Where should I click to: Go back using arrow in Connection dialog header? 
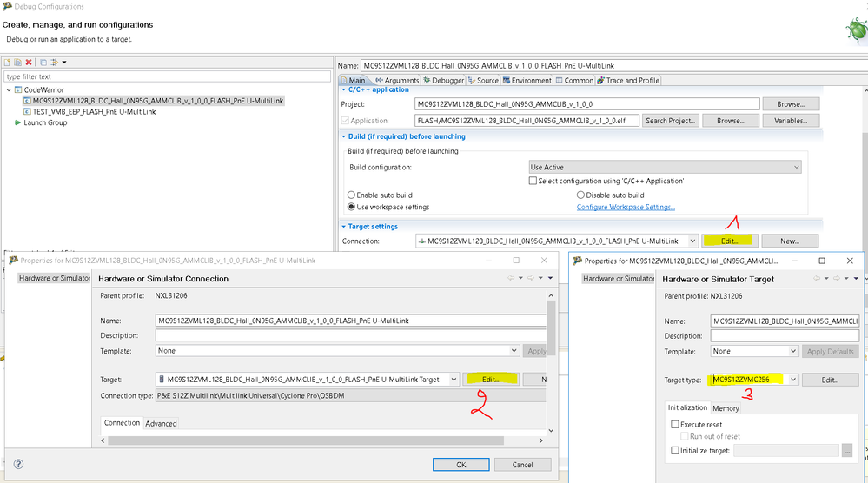(511, 278)
